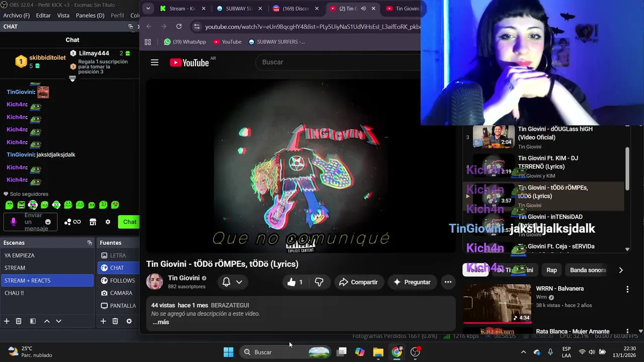Open Paneles menu in OBS
644x362 pixels.
90,16
